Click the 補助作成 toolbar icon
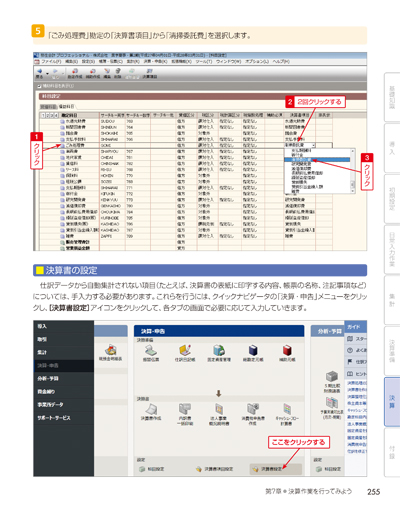 93,73
